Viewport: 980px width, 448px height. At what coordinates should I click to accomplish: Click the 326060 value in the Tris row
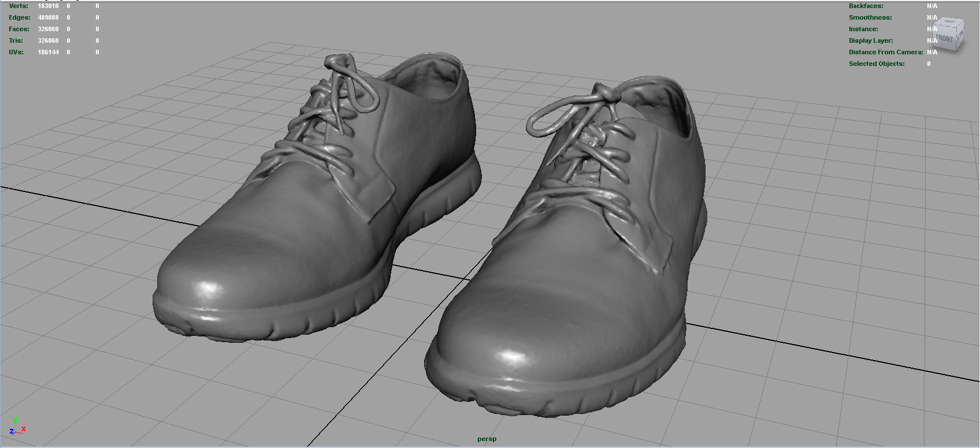48,40
